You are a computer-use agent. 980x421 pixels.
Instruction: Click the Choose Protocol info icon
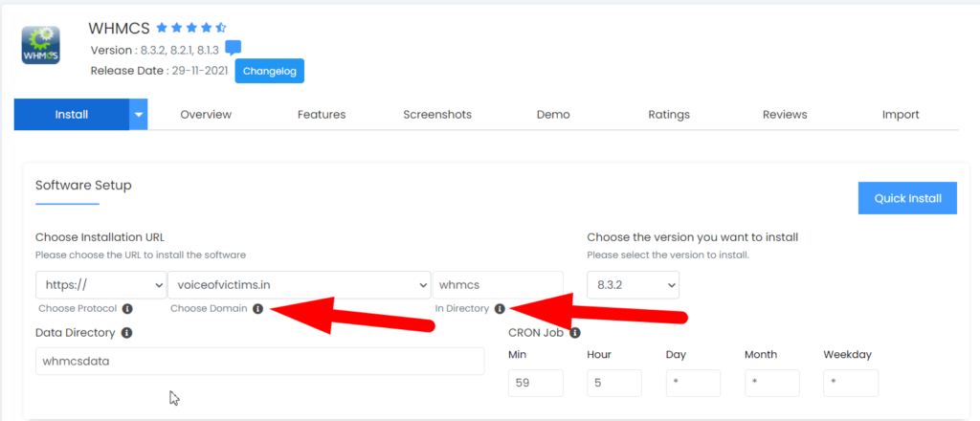(x=127, y=308)
